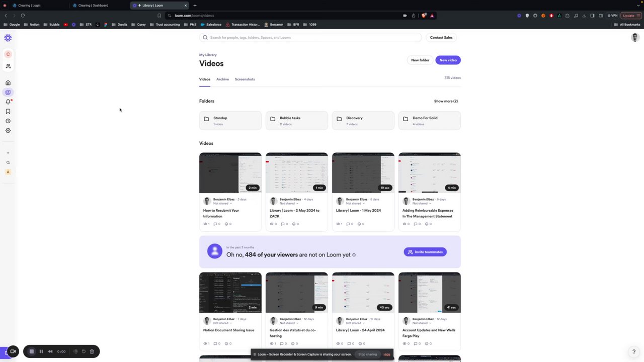Open the Demo For Solid folder
This screenshot has width=644, height=362.
(430, 121)
